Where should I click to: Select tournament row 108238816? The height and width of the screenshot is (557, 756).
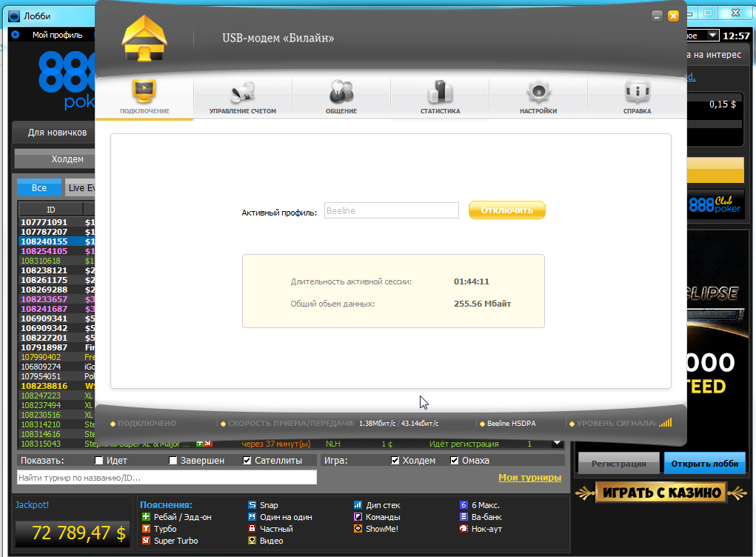[57, 386]
